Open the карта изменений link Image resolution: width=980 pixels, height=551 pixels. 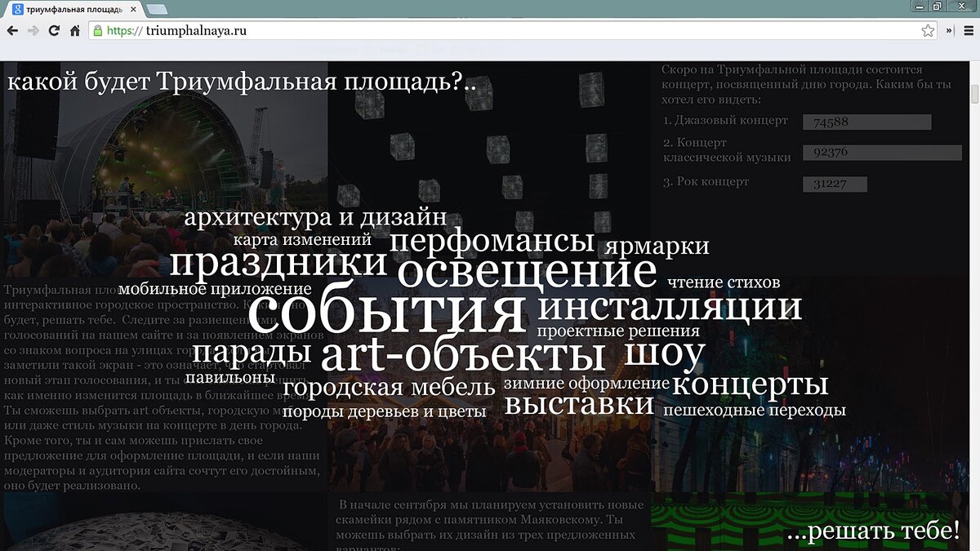pyautogui.click(x=302, y=240)
